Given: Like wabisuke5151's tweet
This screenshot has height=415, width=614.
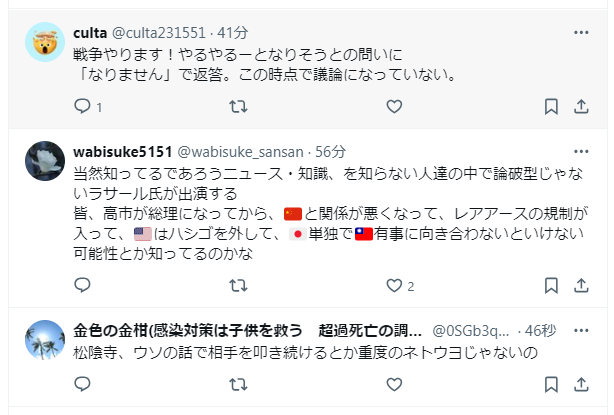Looking at the screenshot, I should tap(394, 286).
